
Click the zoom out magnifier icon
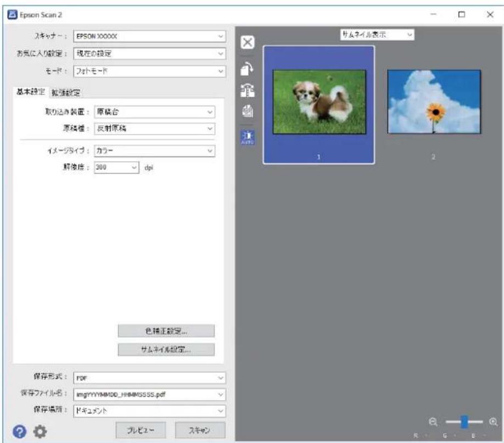pyautogui.click(x=433, y=422)
